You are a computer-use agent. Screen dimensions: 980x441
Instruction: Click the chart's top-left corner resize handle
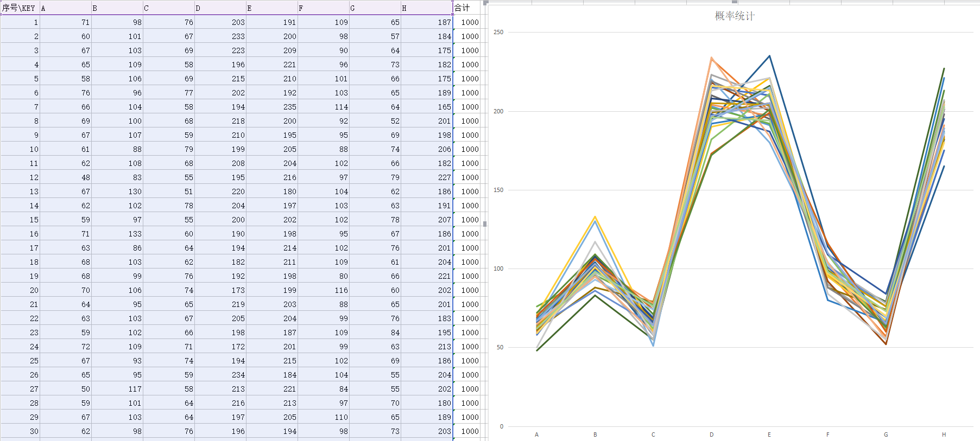(485, 2)
